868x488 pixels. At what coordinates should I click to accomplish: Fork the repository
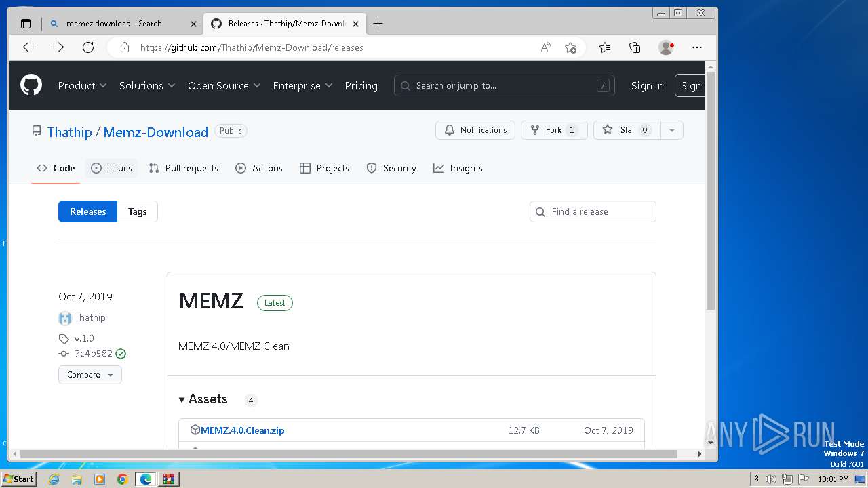pos(553,130)
